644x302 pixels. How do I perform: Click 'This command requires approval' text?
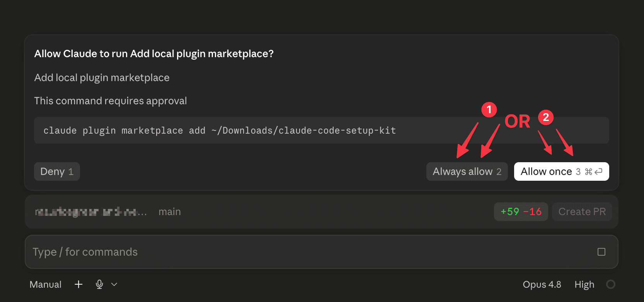click(111, 101)
